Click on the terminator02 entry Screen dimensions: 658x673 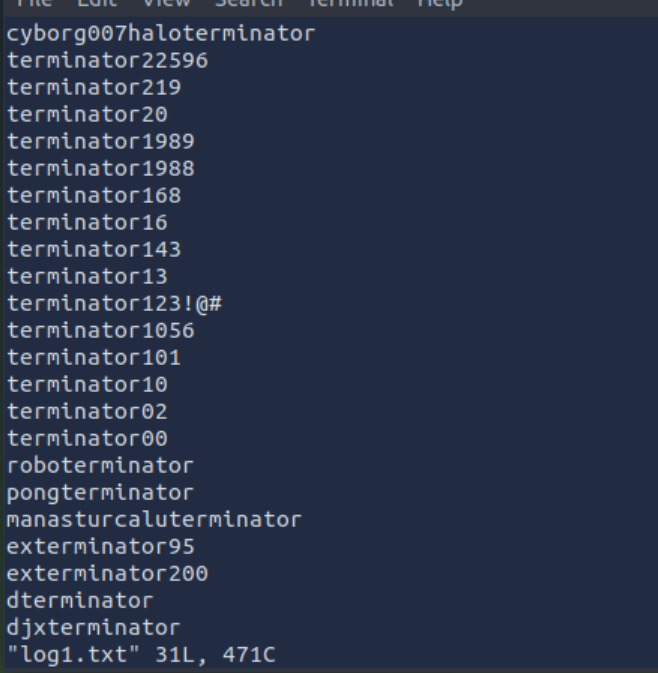[87, 411]
